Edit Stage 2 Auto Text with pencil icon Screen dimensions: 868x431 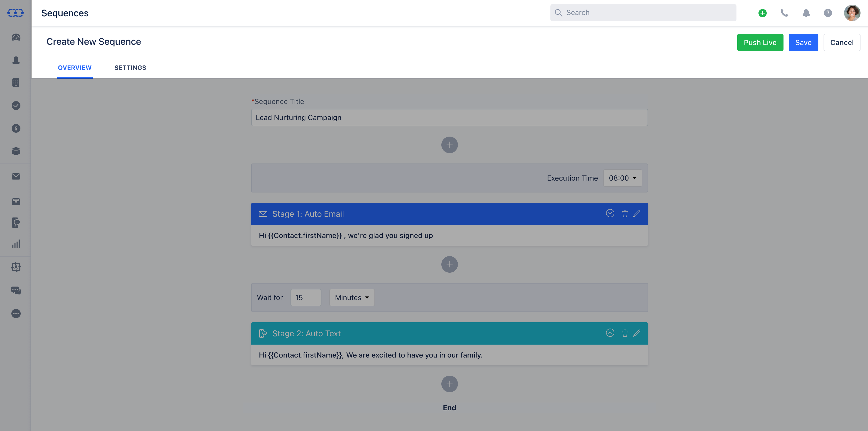pyautogui.click(x=636, y=333)
